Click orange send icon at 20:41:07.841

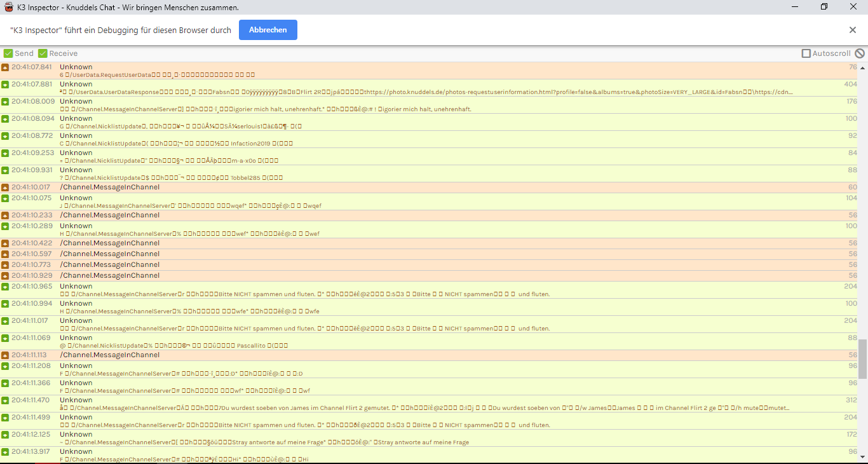pos(5,67)
